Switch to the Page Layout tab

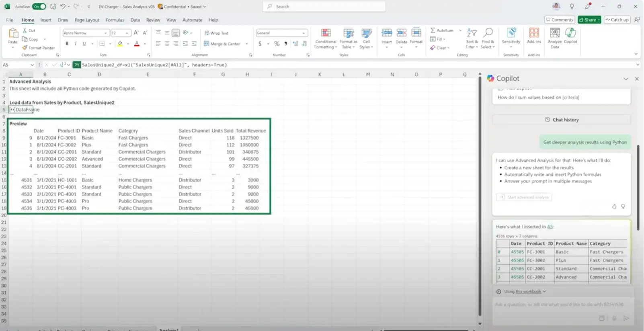pos(87,20)
